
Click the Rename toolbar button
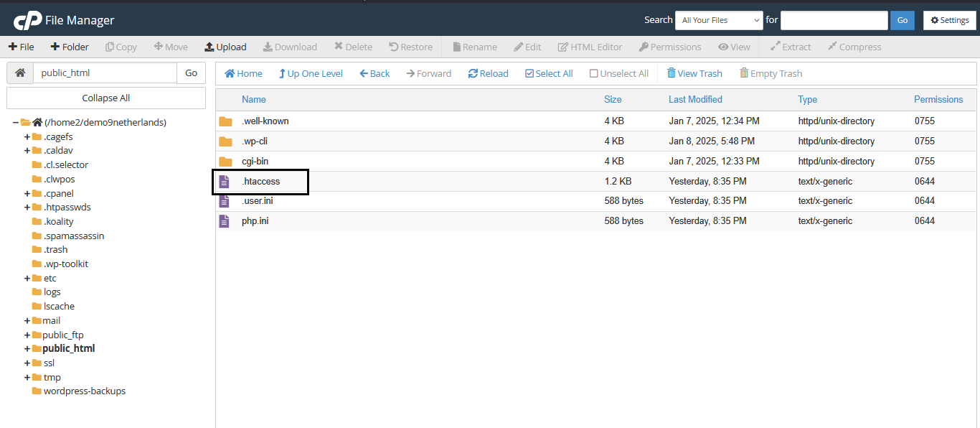coord(474,47)
